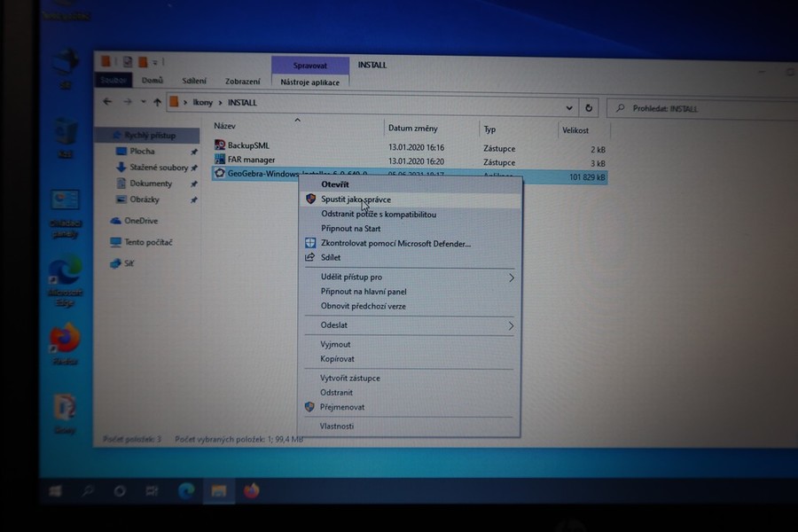
Task: Select 'Obnovit předchozí verze'
Action: click(364, 307)
